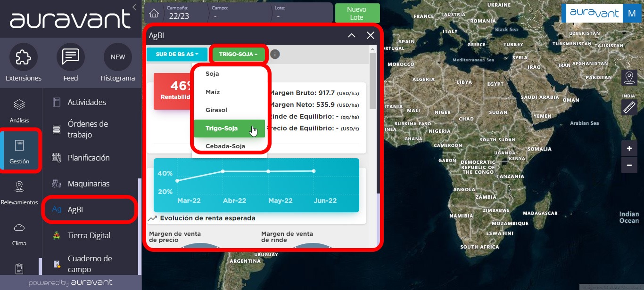Screen dimensions: 644x290
Task: Open the Histograma NEW icon
Action: [x=118, y=57]
